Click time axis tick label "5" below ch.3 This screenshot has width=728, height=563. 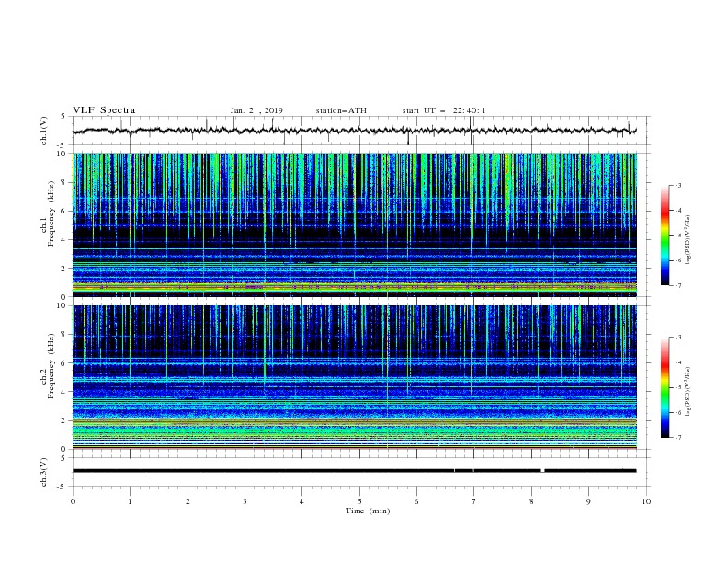click(x=359, y=501)
